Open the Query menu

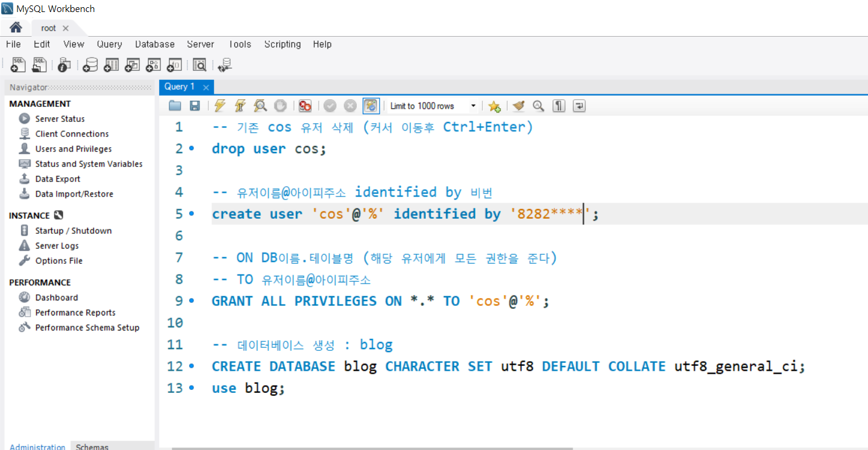tap(109, 44)
